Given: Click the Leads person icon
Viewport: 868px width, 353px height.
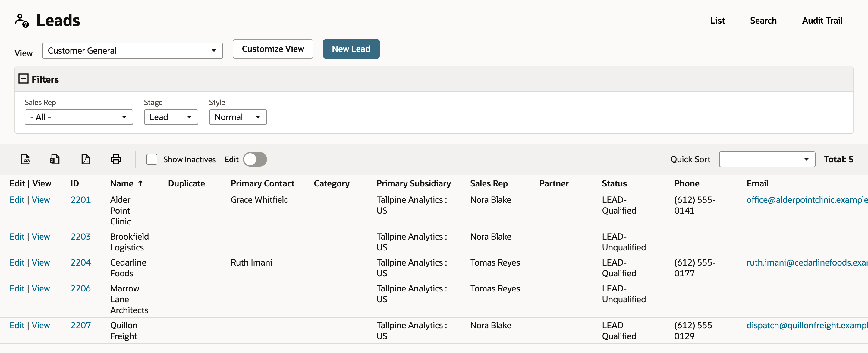Looking at the screenshot, I should pyautogui.click(x=22, y=21).
